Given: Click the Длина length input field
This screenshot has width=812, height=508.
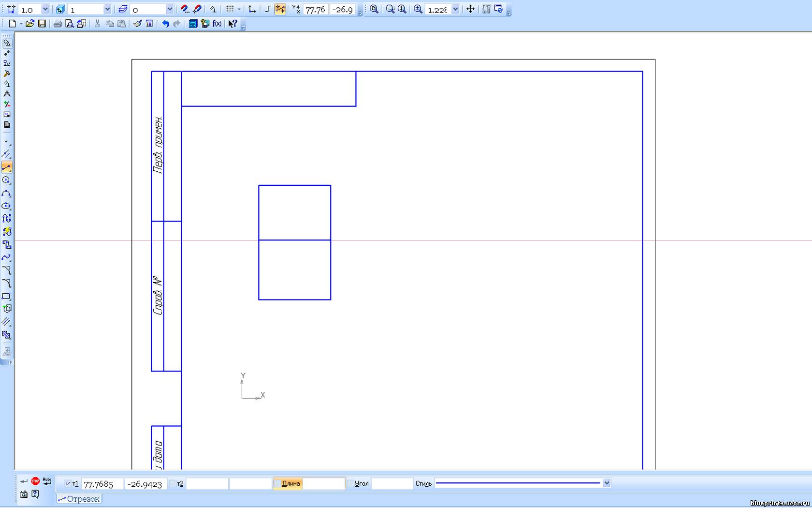Looking at the screenshot, I should click(323, 484).
